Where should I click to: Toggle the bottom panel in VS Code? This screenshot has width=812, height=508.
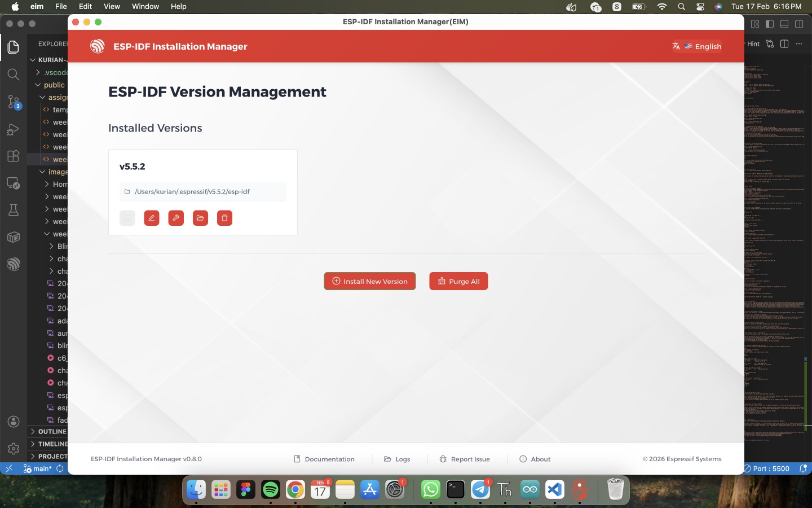784,24
